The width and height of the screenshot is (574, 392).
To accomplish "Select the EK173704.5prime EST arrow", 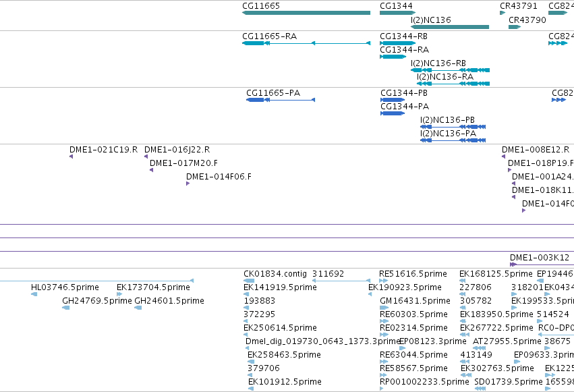I will tap(119, 294).
